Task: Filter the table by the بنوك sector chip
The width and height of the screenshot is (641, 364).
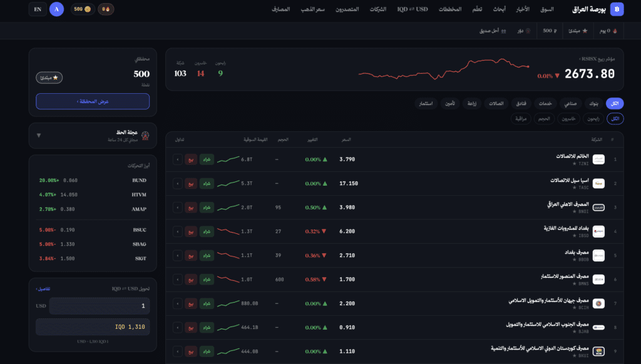Action: [x=593, y=103]
